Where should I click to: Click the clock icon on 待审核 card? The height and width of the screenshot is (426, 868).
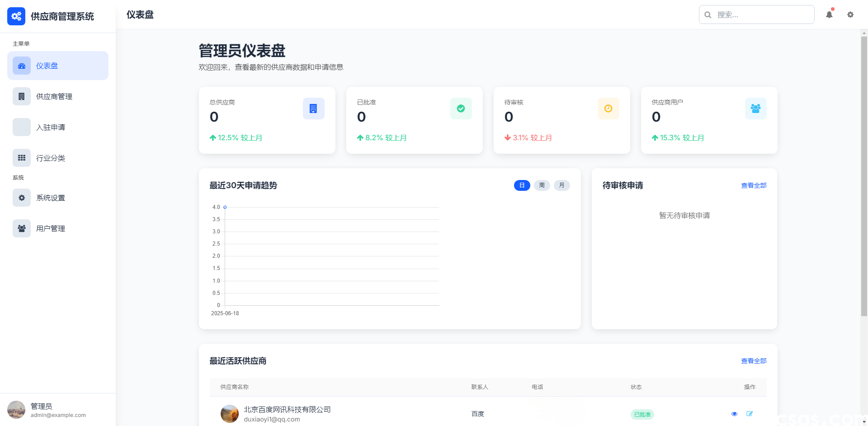(609, 109)
